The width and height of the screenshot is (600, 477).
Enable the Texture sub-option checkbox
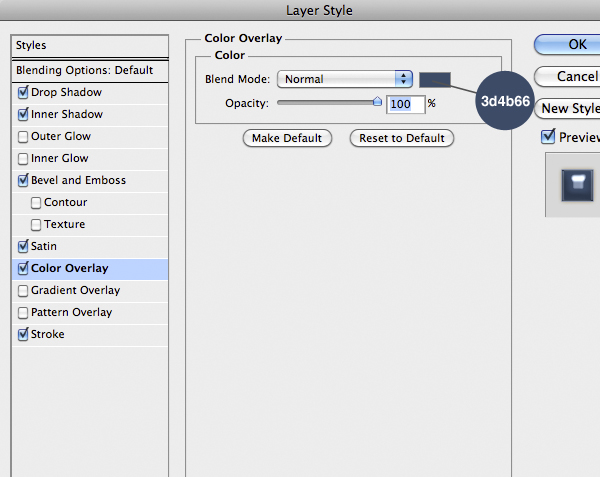coord(36,224)
